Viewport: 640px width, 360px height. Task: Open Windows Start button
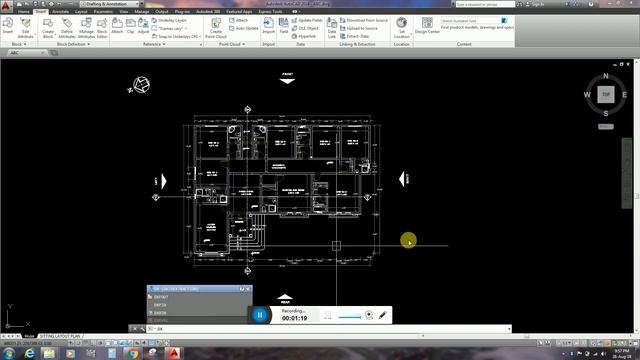[9, 353]
